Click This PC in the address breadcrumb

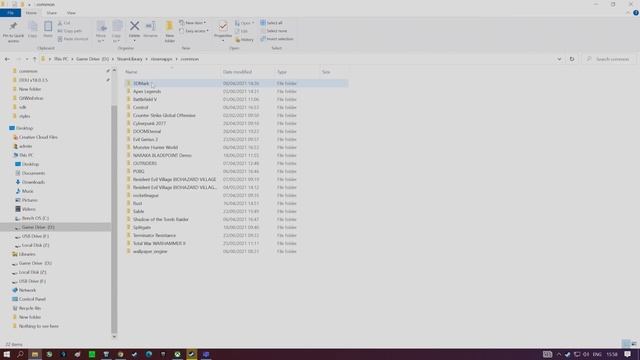[61, 59]
